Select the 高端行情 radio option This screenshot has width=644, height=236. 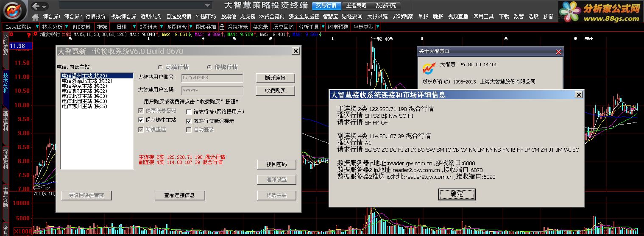tap(160, 67)
